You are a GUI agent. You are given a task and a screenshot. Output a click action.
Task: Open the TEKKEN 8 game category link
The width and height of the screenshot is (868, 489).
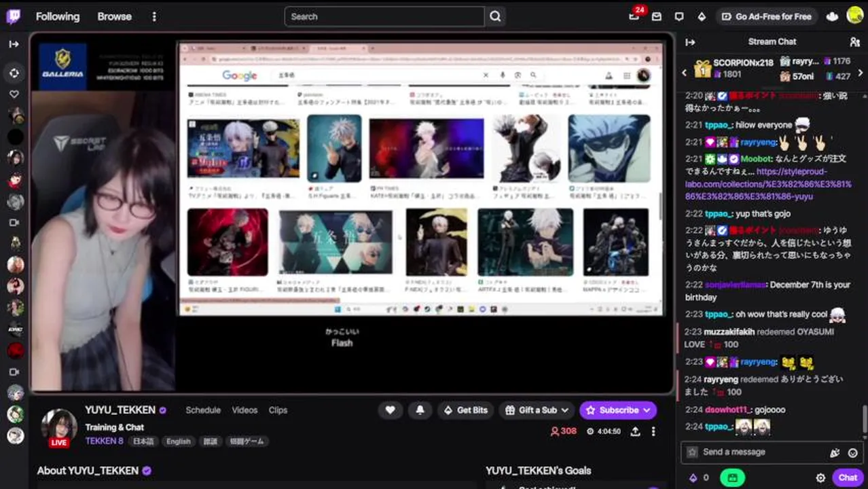[x=104, y=441]
